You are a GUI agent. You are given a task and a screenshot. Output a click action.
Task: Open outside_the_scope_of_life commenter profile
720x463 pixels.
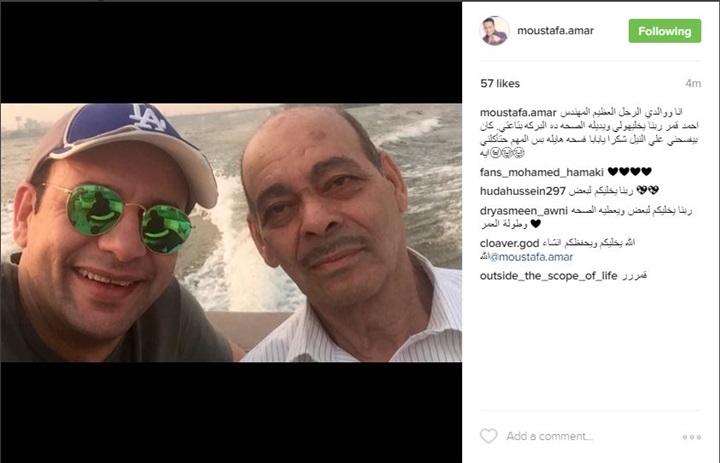point(548,276)
